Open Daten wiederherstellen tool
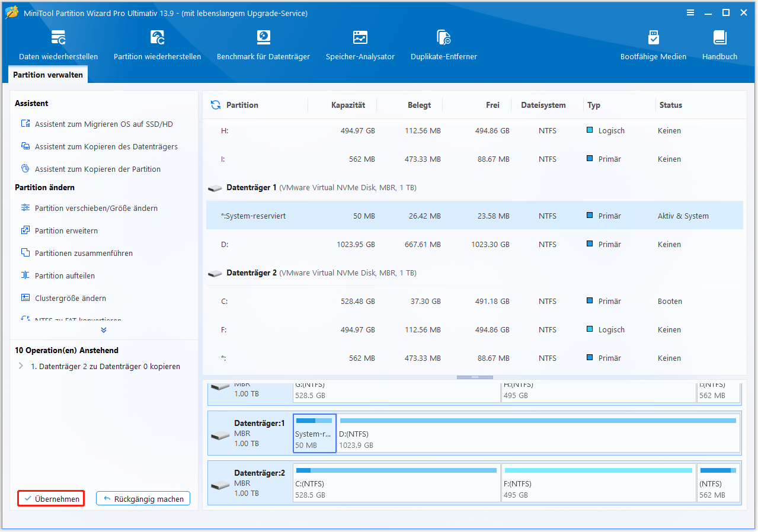Image resolution: width=758 pixels, height=532 pixels. 58,45
